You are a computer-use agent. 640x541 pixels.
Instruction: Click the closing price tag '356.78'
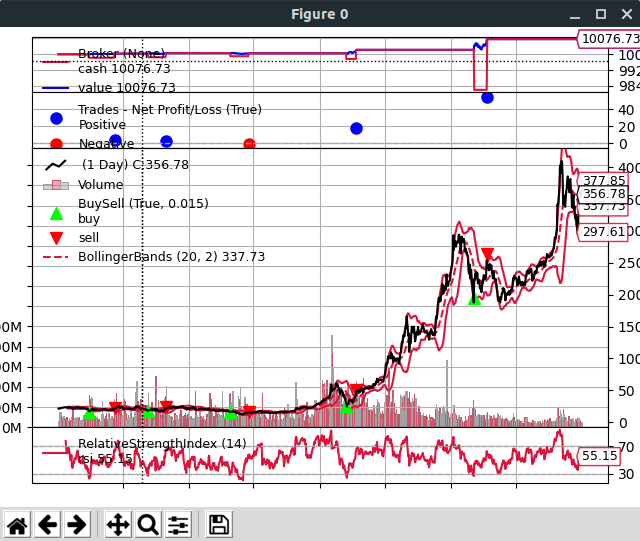604,194
